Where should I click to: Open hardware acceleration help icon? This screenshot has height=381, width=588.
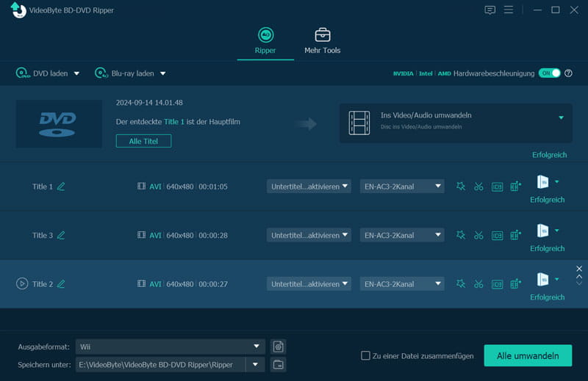tap(568, 73)
